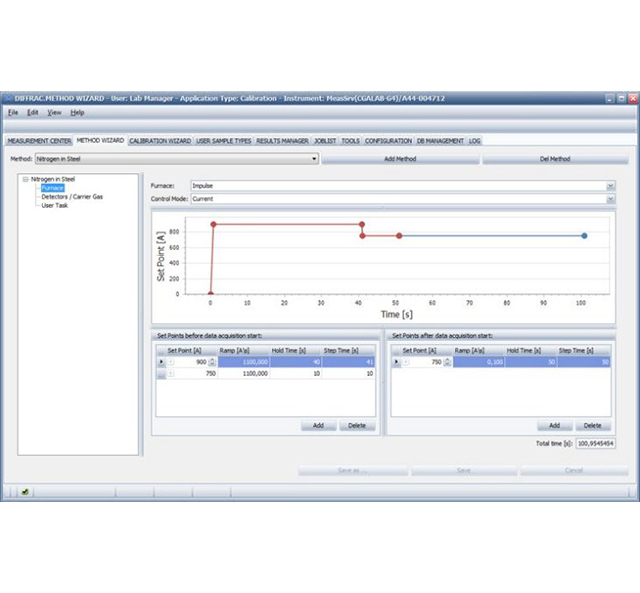Click row arrow of 900 A set point
Image resolution: width=640 pixels, height=593 pixels.
160,362
